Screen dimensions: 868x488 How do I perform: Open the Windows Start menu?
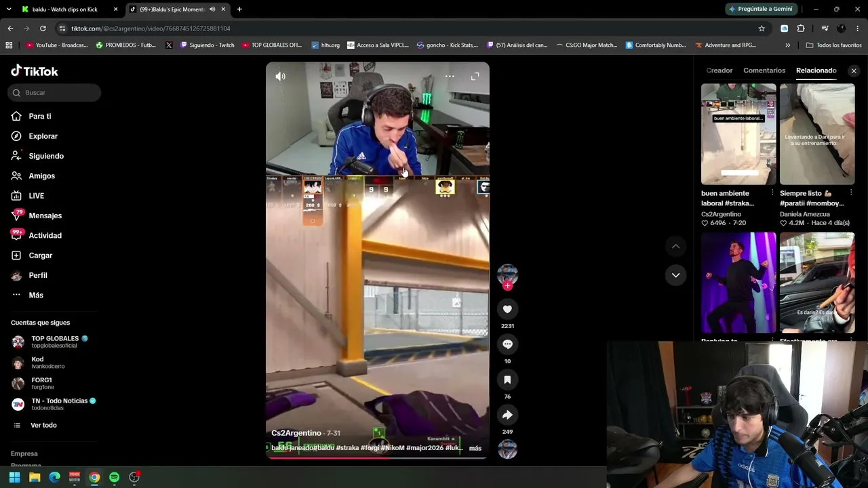[x=14, y=477]
